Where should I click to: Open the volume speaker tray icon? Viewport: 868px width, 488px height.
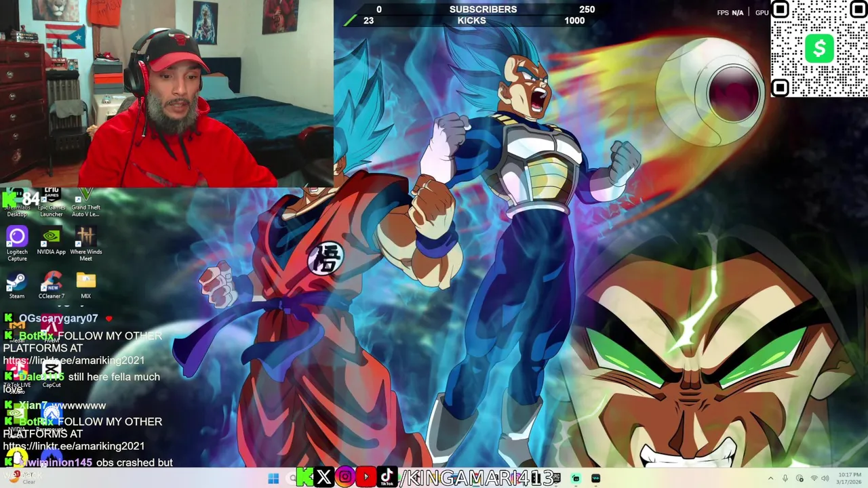click(x=826, y=479)
